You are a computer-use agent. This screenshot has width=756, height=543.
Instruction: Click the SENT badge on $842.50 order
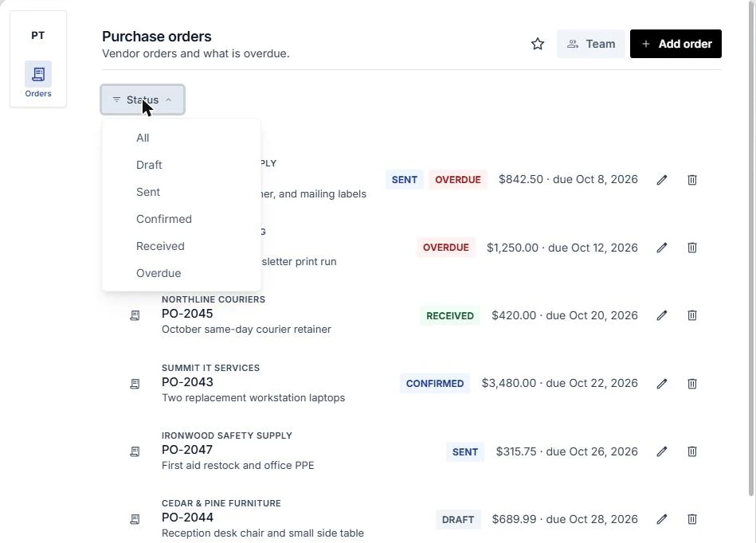point(404,180)
